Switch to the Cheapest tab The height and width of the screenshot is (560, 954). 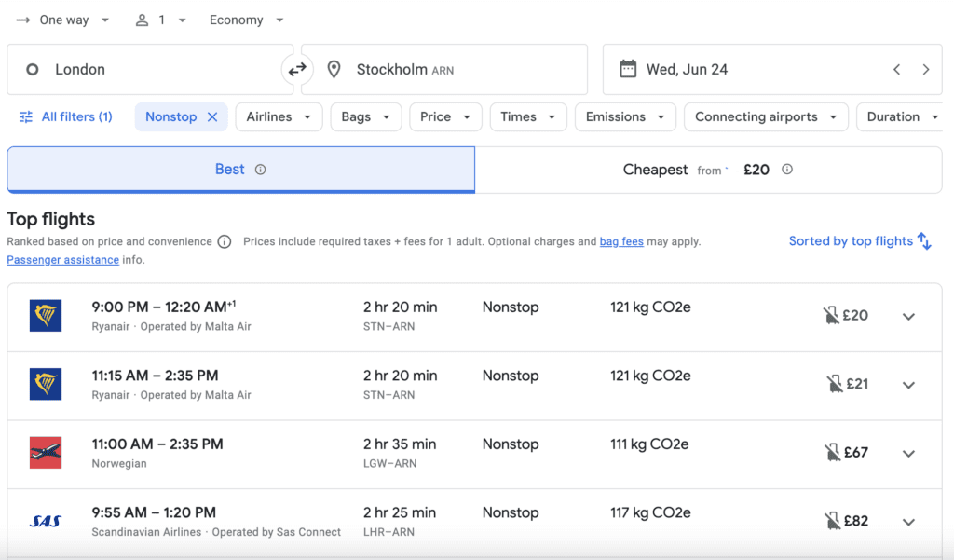[655, 170]
